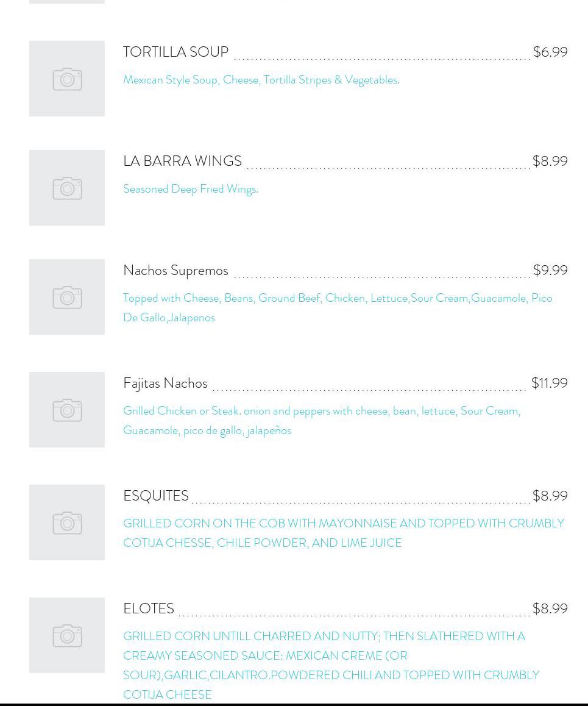Viewport: 588px width, 706px height.
Task: Click the $11.99 Fajitas Nachos price
Action: (549, 383)
